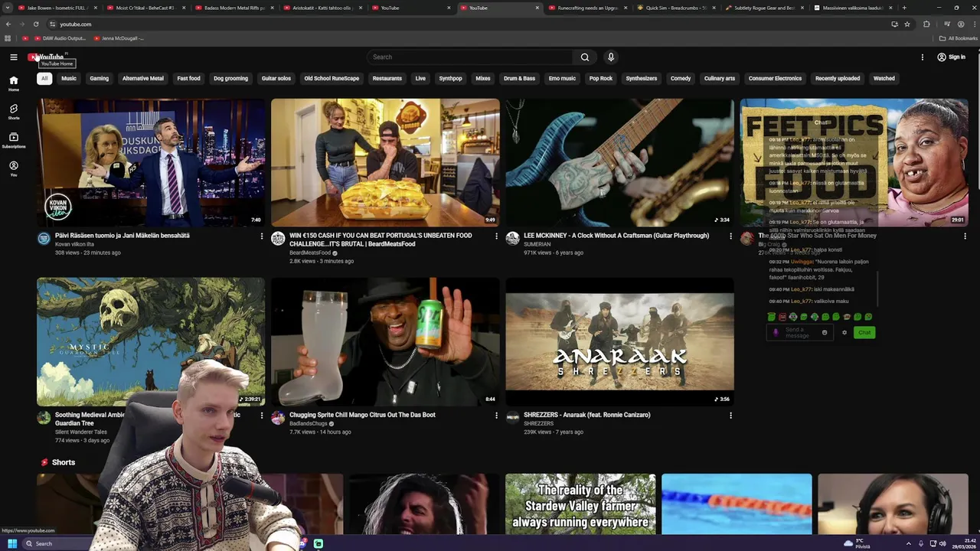
Task: Open options for Chugging Sprite video
Action: (495, 415)
